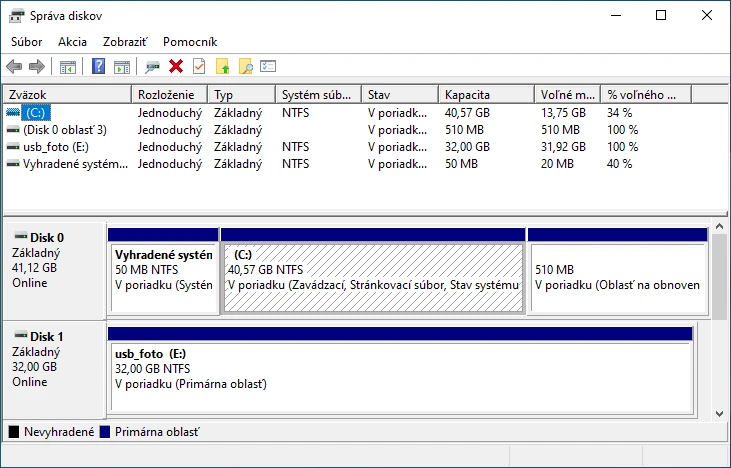Sort by the Voľné m... column header
The image size is (731, 468).
click(567, 95)
